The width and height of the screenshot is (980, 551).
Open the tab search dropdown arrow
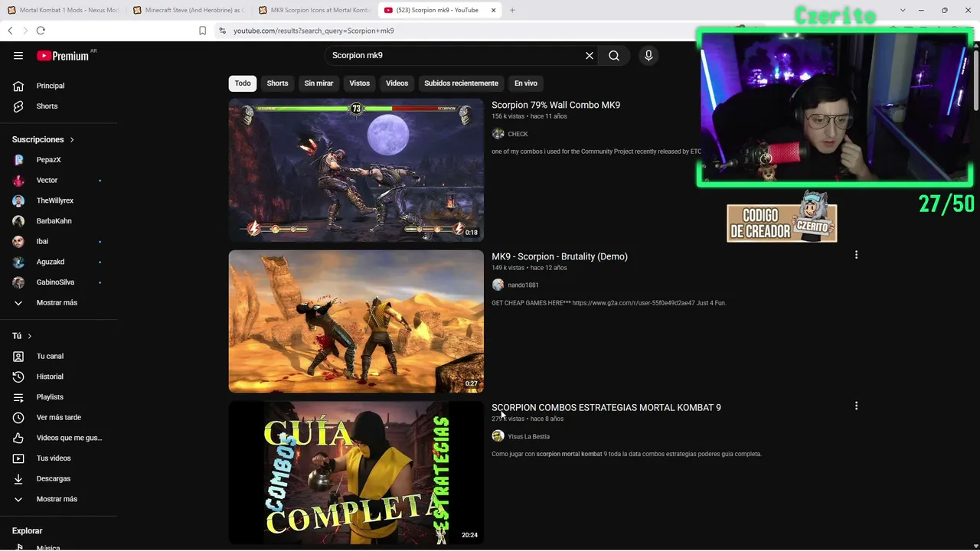point(903,10)
